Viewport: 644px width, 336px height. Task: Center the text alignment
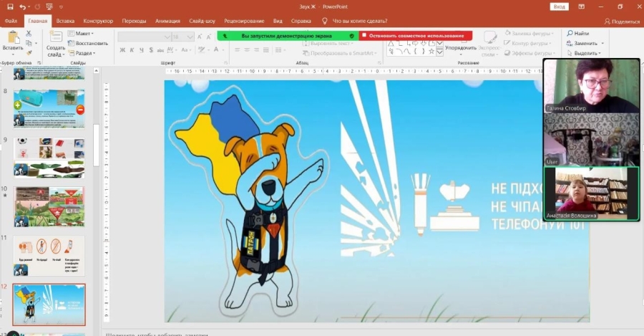[247, 50]
